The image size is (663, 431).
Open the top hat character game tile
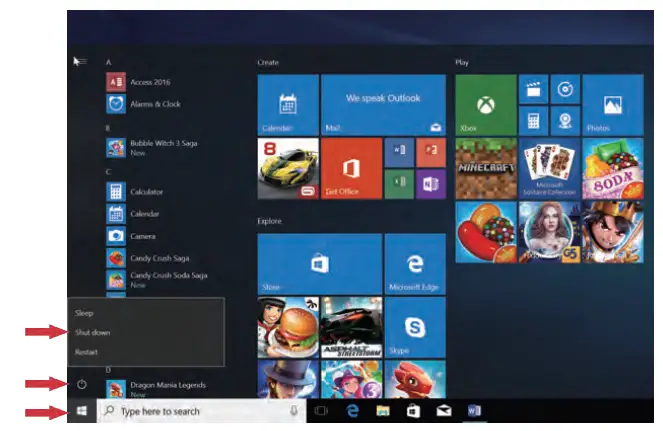tap(288, 379)
